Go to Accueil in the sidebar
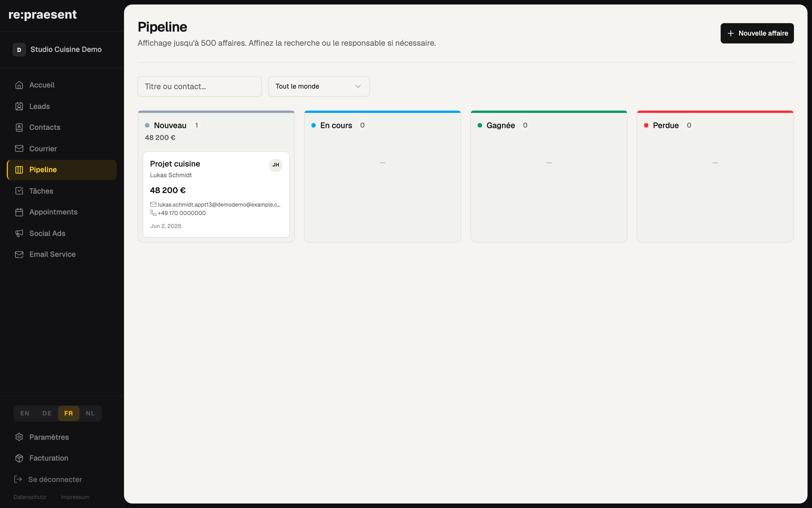The height and width of the screenshot is (508, 812). (x=62, y=85)
